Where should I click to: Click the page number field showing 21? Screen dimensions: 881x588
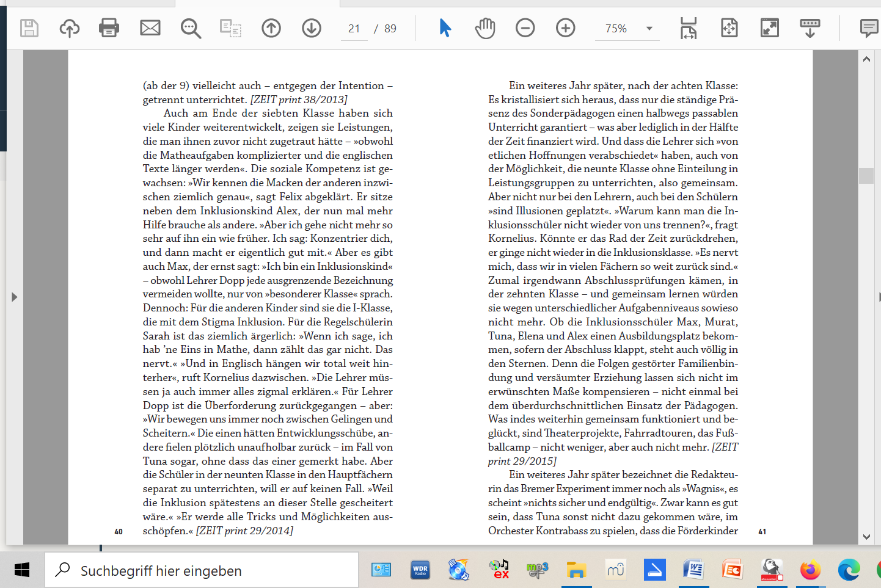coord(354,29)
